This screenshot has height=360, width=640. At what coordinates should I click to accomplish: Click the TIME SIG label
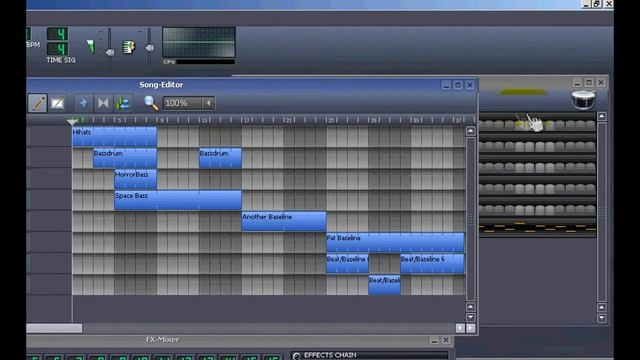pos(61,60)
